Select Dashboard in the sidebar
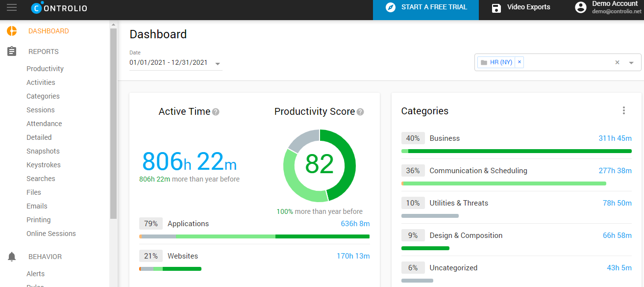Image resolution: width=644 pixels, height=287 pixels. [x=49, y=31]
